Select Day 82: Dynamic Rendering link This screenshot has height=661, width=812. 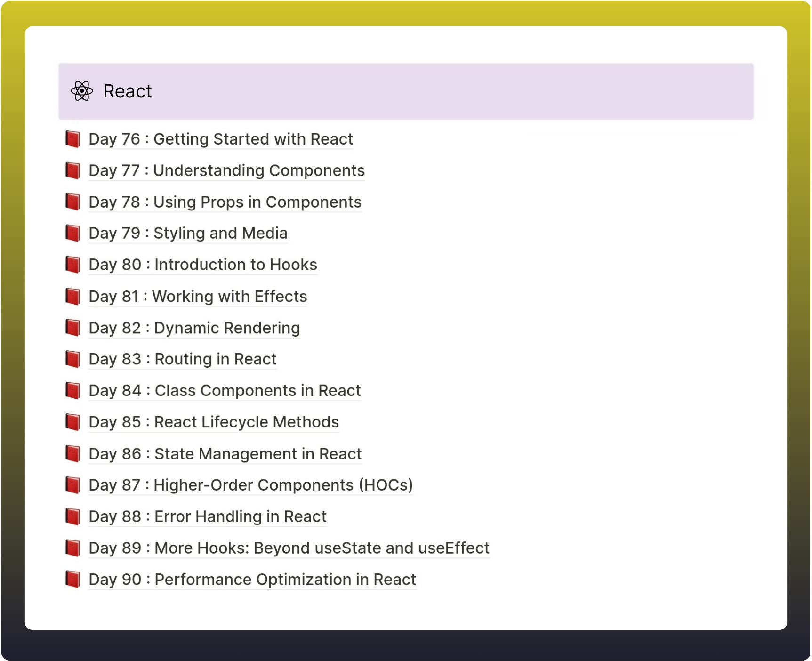(194, 328)
